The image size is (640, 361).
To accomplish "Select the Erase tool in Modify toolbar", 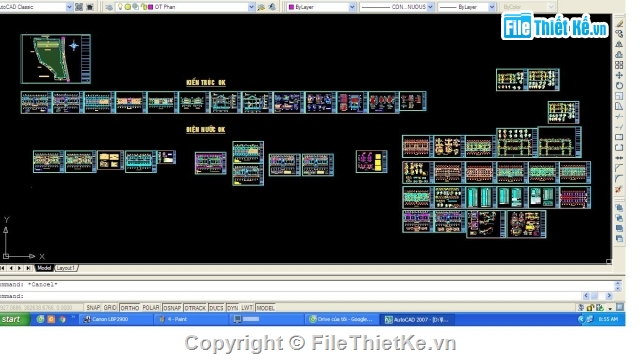I will point(620,24).
